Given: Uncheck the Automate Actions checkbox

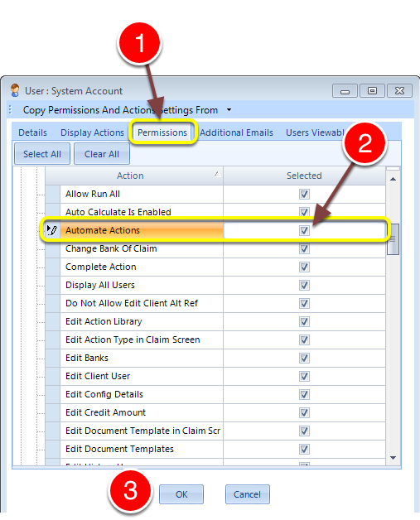Looking at the screenshot, I should point(304,230).
